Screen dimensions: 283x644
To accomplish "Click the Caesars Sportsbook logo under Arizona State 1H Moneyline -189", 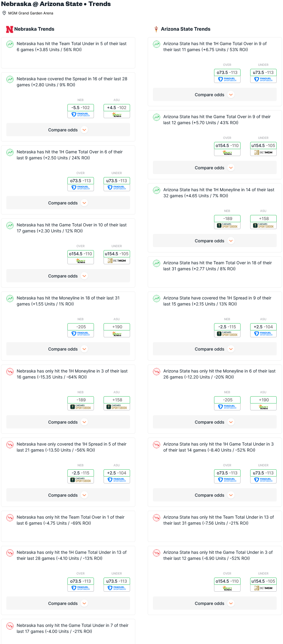I will 227,225.
